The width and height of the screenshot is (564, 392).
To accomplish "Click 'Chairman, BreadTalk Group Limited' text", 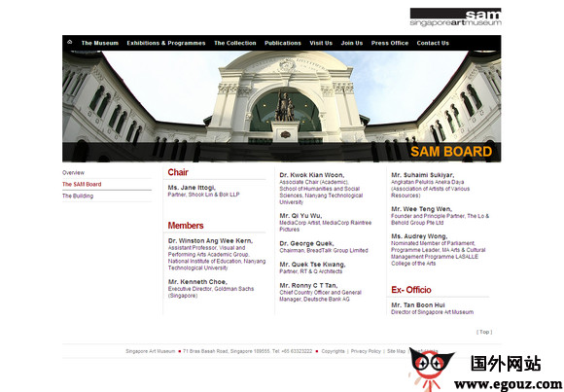I will [x=324, y=250].
